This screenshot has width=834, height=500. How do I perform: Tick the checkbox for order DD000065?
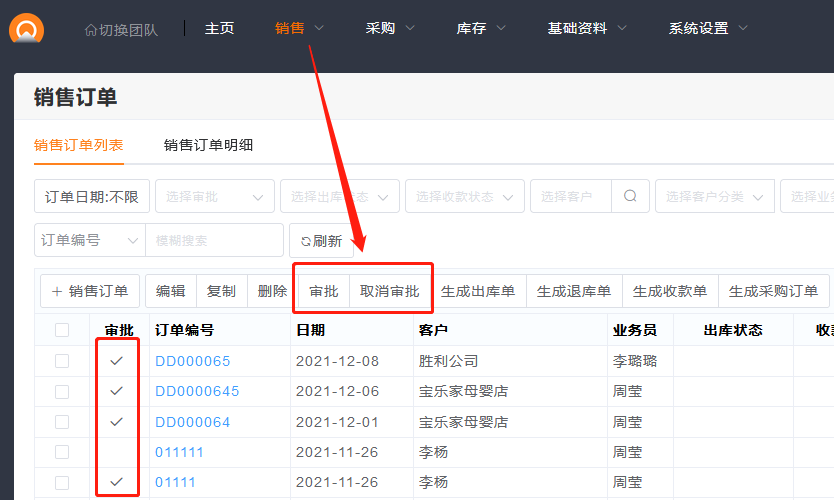coord(62,361)
